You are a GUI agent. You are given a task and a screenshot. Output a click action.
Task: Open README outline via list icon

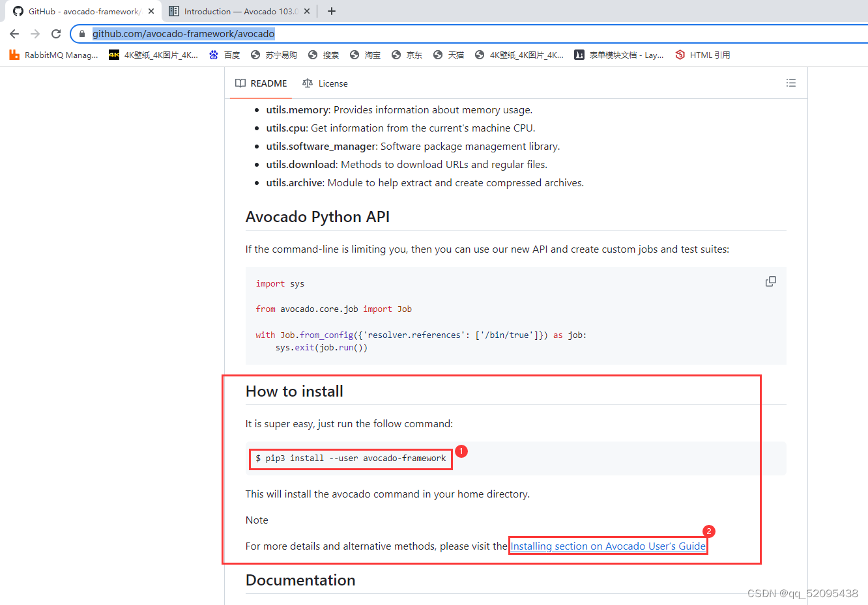(x=790, y=83)
